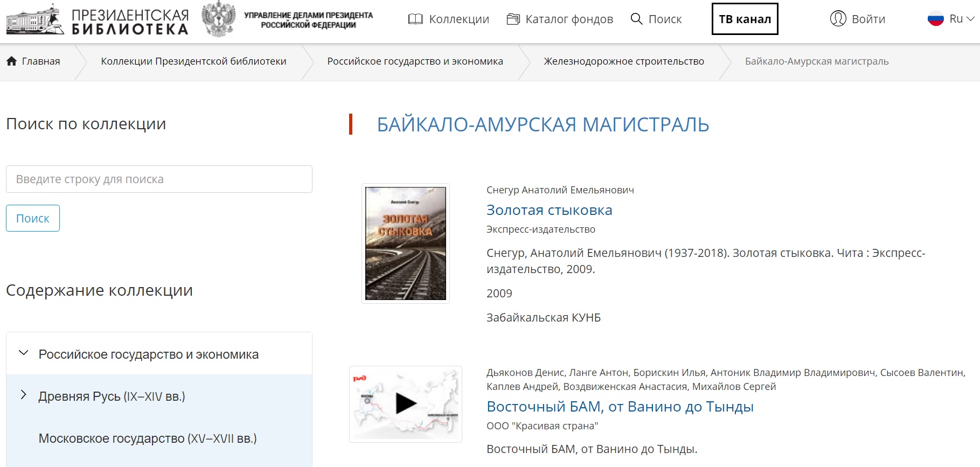Click the Russian flag language icon

click(936, 19)
